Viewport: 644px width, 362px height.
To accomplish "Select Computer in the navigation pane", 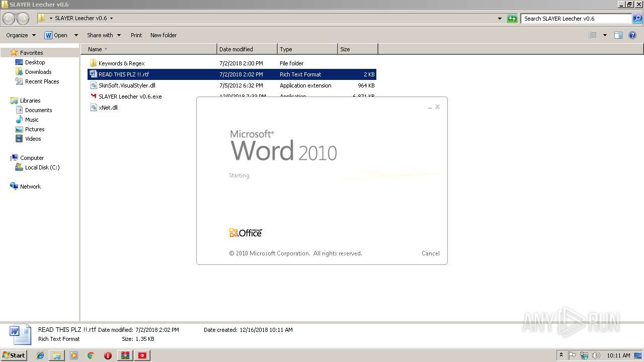I will click(32, 158).
